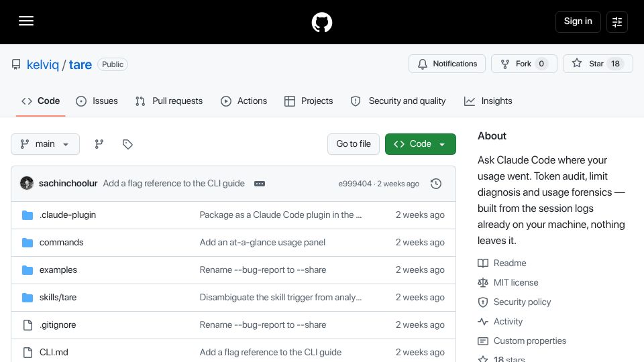Open 'Add an at-a-glance usage panel' commit
Viewport: 644px width, 362px height.
pos(262,243)
